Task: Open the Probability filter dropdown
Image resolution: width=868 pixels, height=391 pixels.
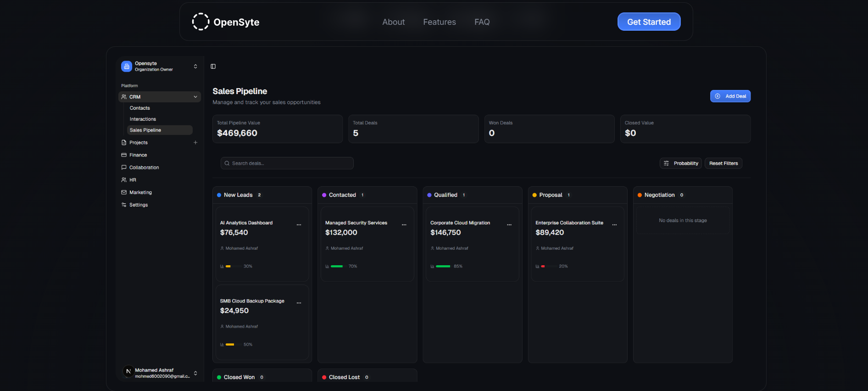Action: click(681, 163)
